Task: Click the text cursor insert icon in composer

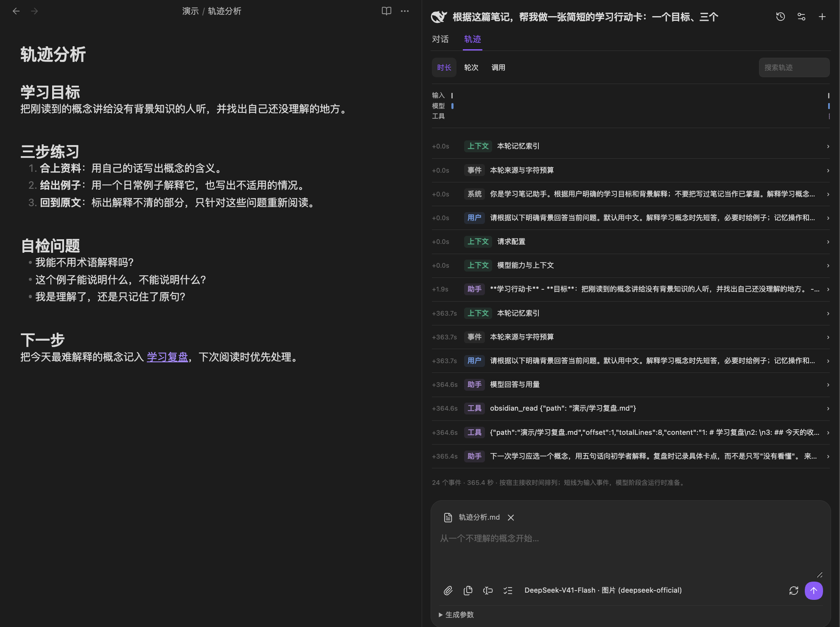Action: tap(488, 591)
